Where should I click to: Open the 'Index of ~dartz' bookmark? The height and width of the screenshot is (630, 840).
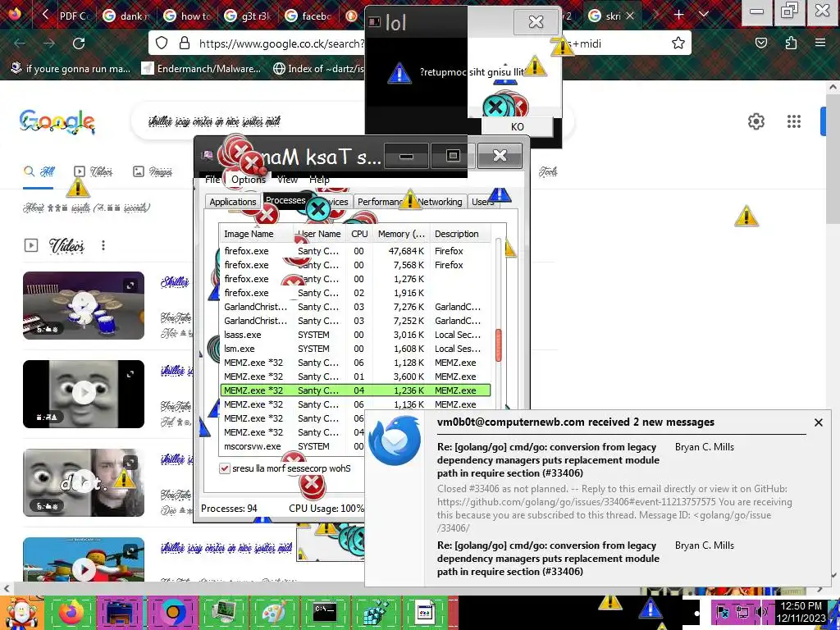coord(318,69)
